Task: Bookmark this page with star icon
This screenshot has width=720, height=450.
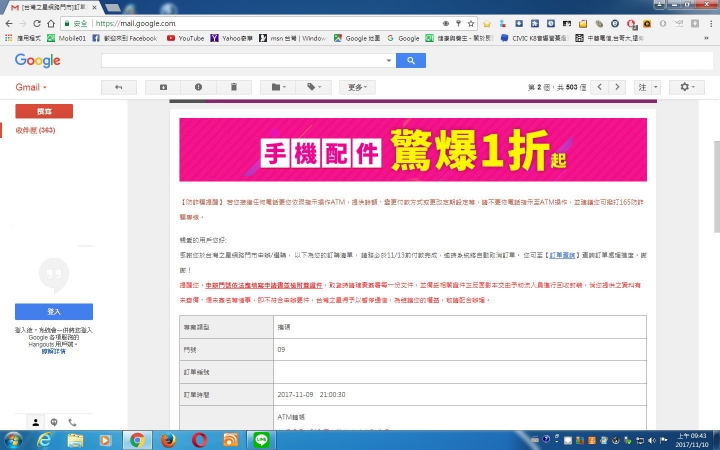Action: (471, 23)
